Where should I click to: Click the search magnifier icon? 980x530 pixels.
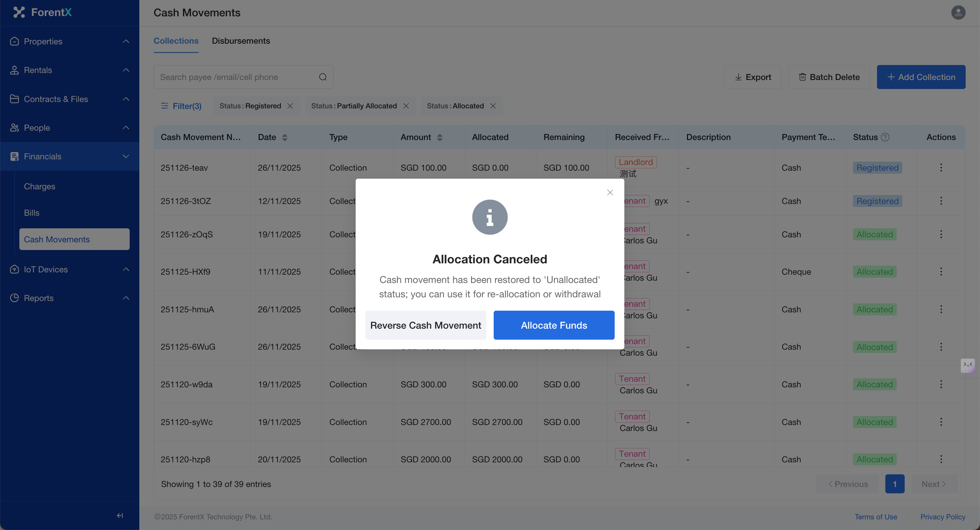(x=323, y=77)
